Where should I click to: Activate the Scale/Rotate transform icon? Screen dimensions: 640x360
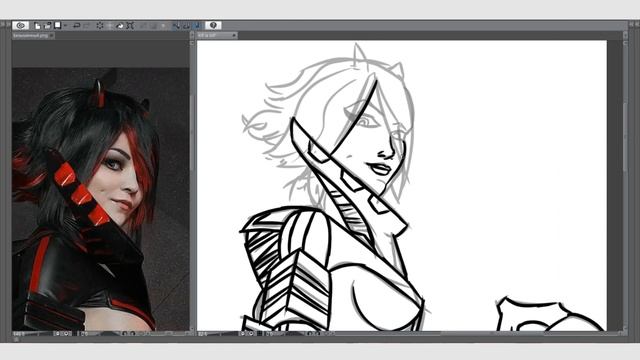pyautogui.click(x=130, y=25)
